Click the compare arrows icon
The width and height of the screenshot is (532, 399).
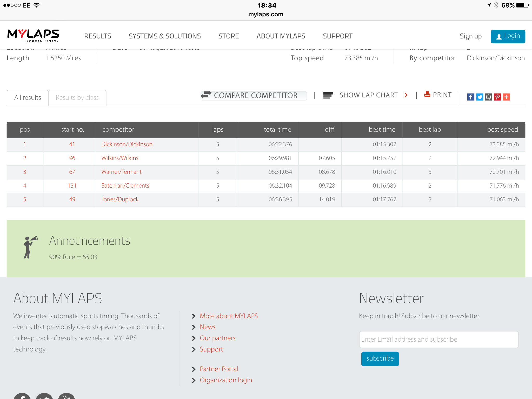[x=206, y=95]
